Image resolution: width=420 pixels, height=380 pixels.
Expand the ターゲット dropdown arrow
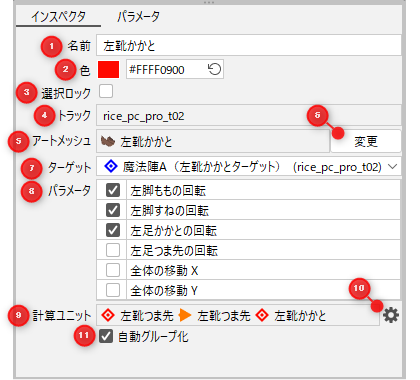click(393, 166)
